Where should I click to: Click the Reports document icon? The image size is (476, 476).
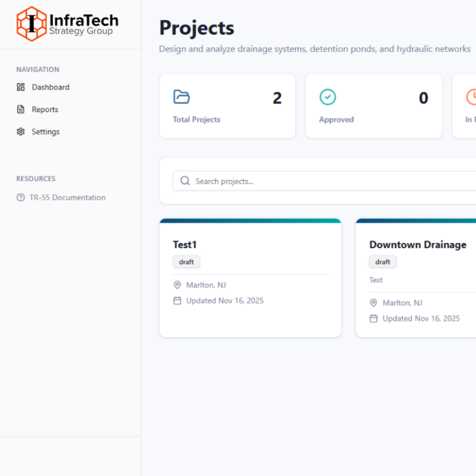21,110
